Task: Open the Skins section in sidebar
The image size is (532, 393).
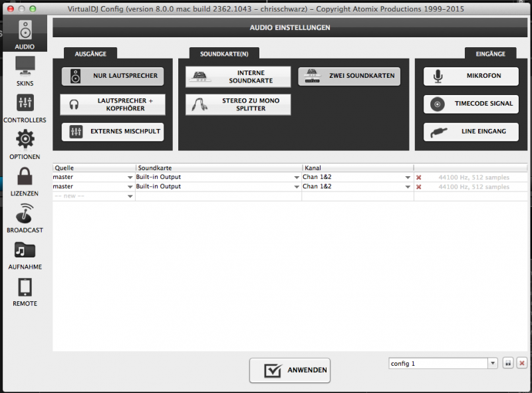Action: point(25,71)
